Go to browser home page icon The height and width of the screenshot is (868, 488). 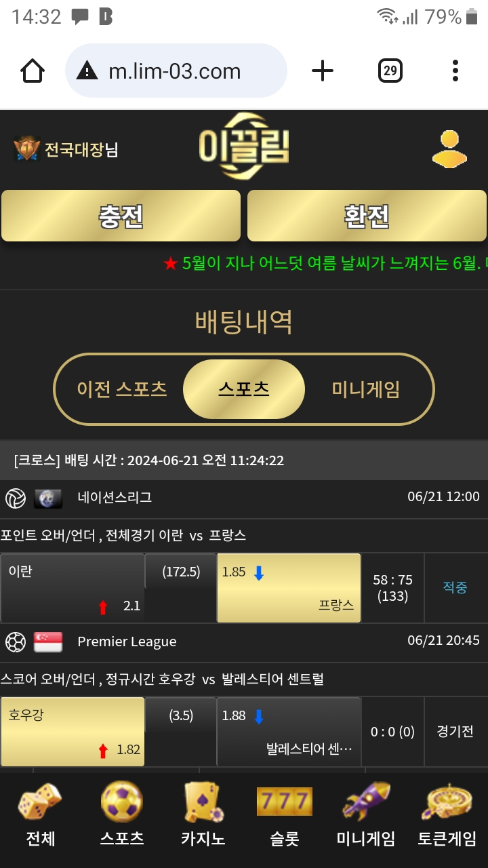(33, 71)
